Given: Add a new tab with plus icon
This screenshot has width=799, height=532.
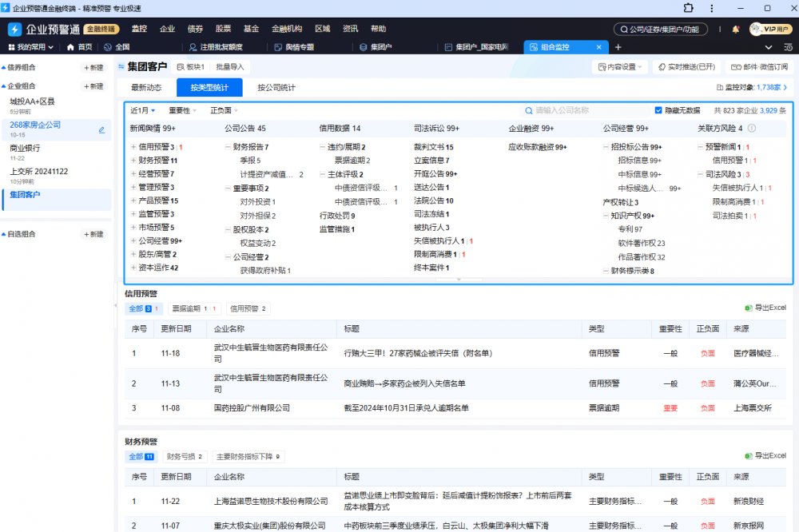Looking at the screenshot, I should [x=618, y=47].
